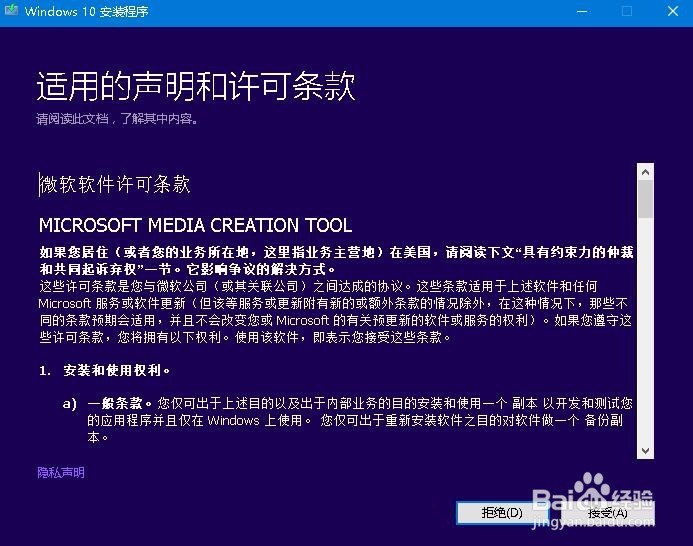Open the 隐私声明 privacy statement link
This screenshot has height=546, width=693.
(x=61, y=473)
